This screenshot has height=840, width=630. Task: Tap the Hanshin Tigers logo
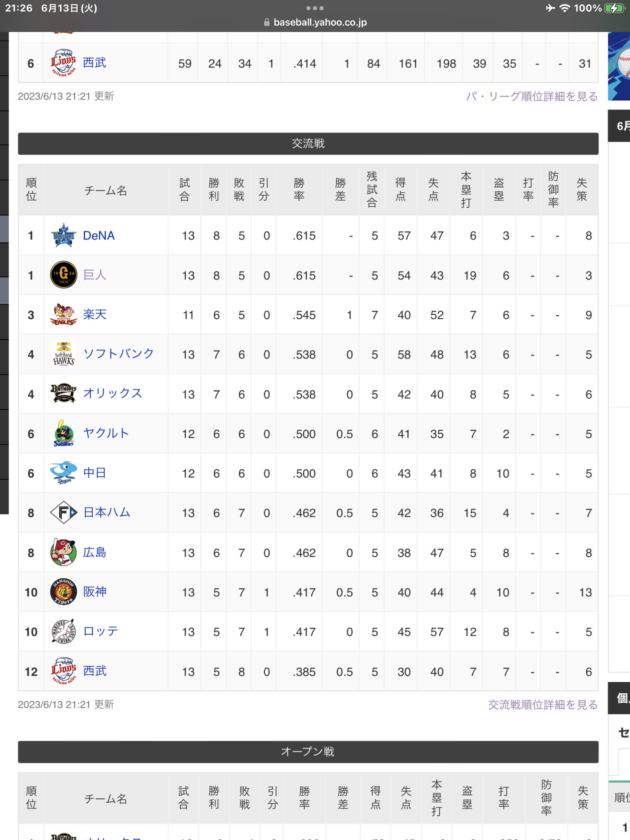64,592
